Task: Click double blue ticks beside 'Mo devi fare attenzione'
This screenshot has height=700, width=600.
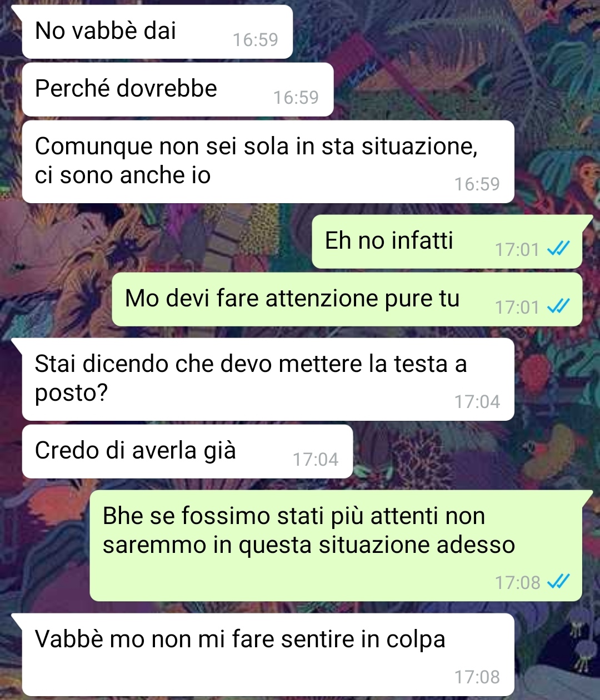Action: [558, 306]
